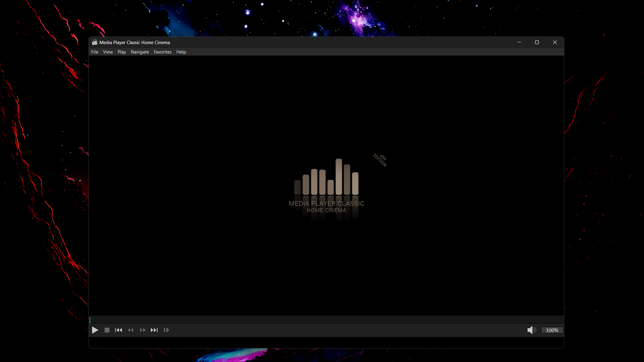Click the MPC-HC app icon in title bar
The width and height of the screenshot is (644, 362).
coord(94,42)
